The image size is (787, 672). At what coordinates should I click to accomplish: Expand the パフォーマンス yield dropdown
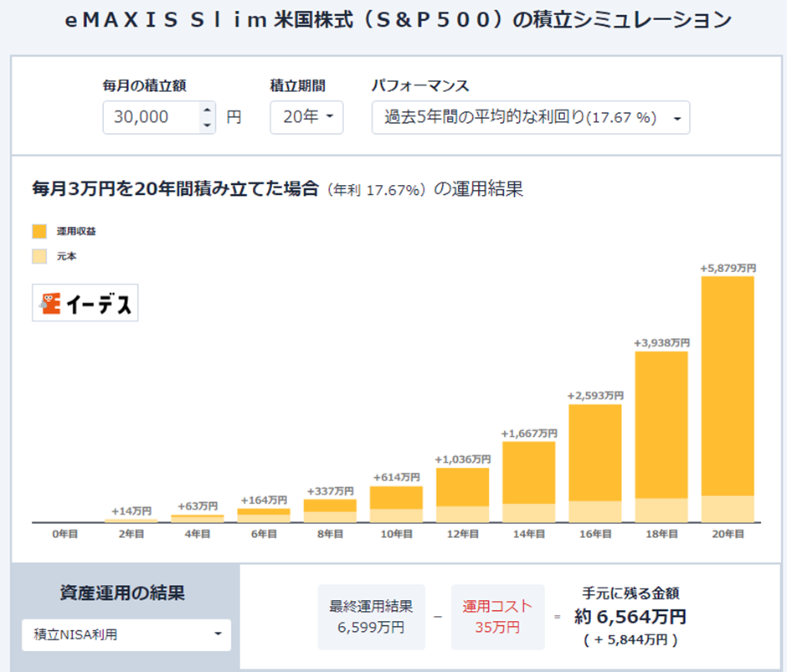tap(530, 118)
